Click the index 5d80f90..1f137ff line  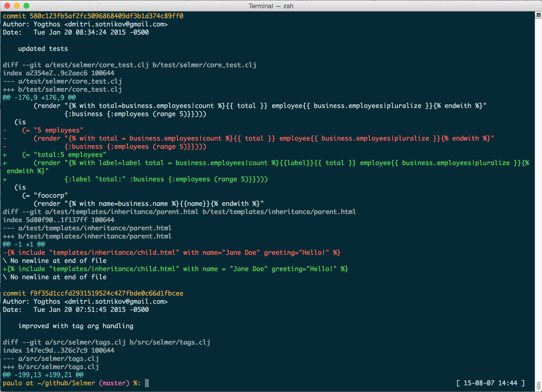coord(59,220)
